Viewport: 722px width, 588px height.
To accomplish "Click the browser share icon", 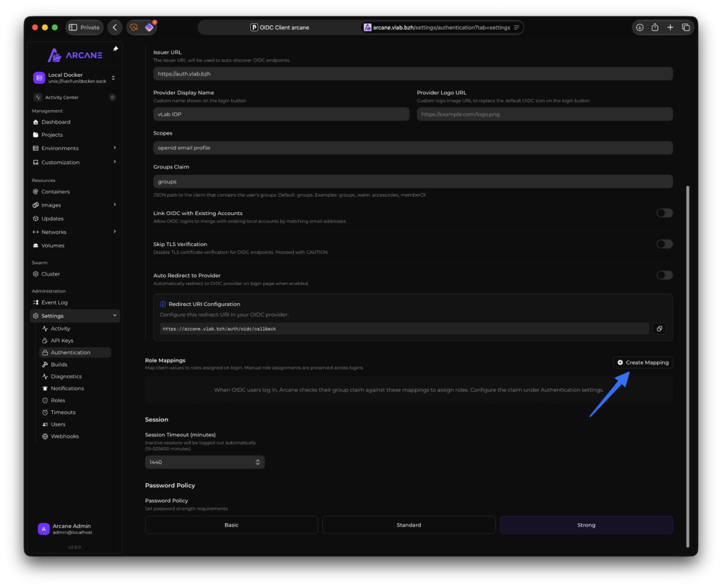I will [x=655, y=27].
